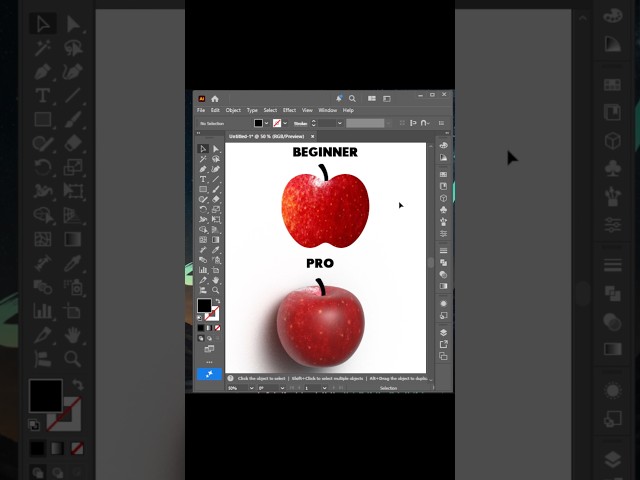Open the Asset Export panel icon
The height and width of the screenshot is (480, 640).
coord(443,344)
